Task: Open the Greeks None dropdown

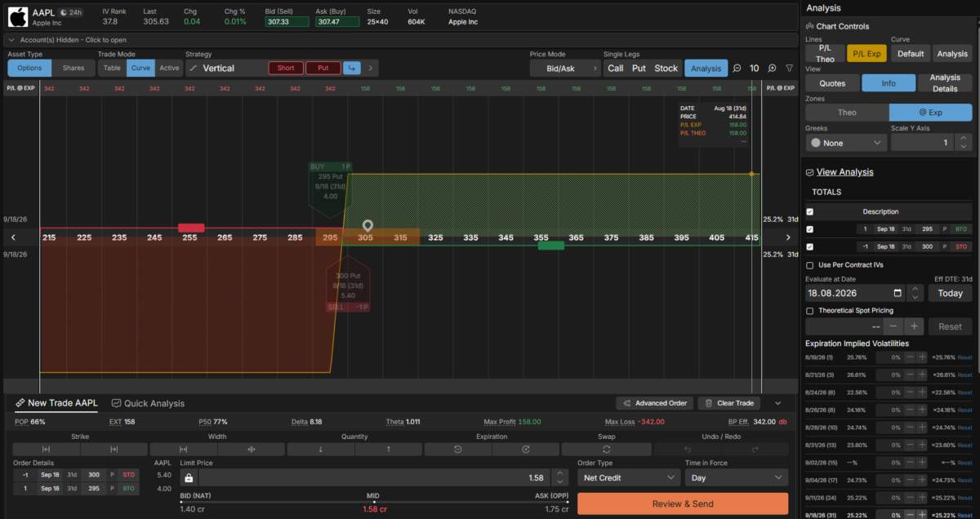Action: click(x=846, y=143)
